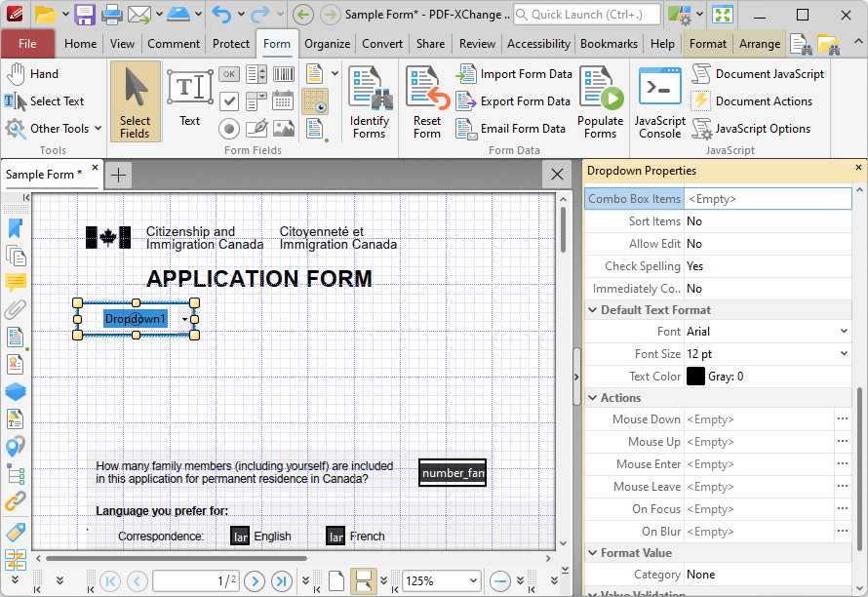Choose the Select Fields tool
The height and width of the screenshot is (597, 868).
pos(135,101)
